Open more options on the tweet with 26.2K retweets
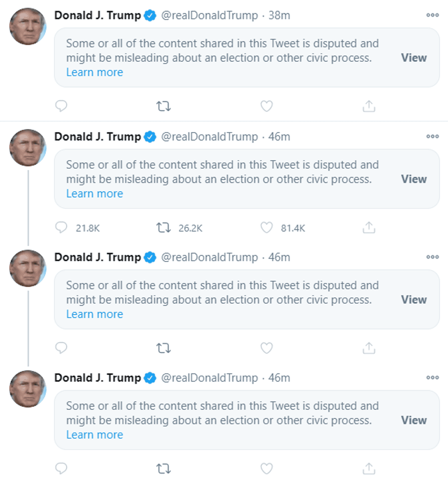The height and width of the screenshot is (477, 448). pos(432,136)
